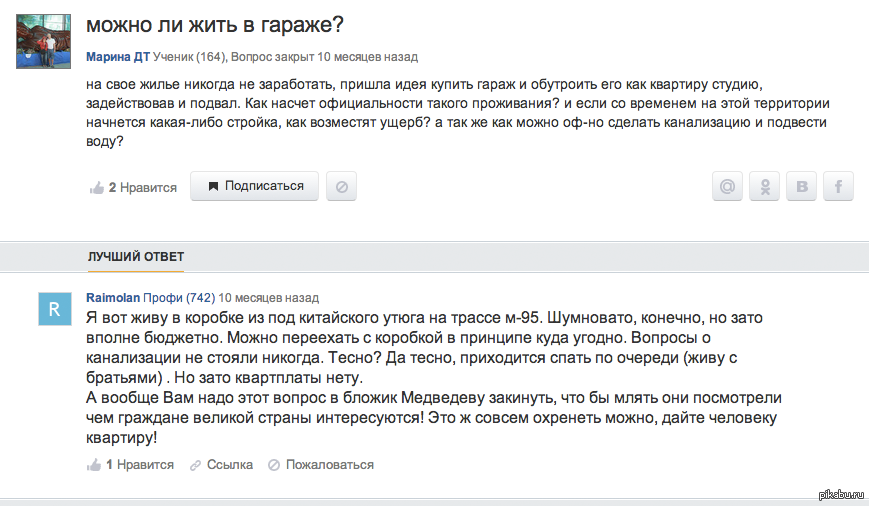Report the answer via Пожаловаться
The width and height of the screenshot is (869, 506).
click(319, 465)
